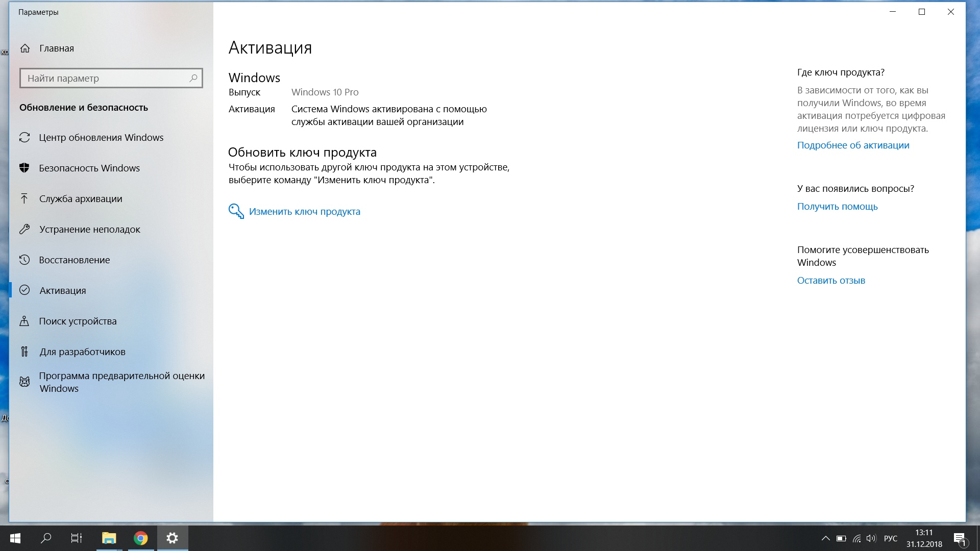
Task: Select Активация in the sidebar
Action: pos(63,290)
